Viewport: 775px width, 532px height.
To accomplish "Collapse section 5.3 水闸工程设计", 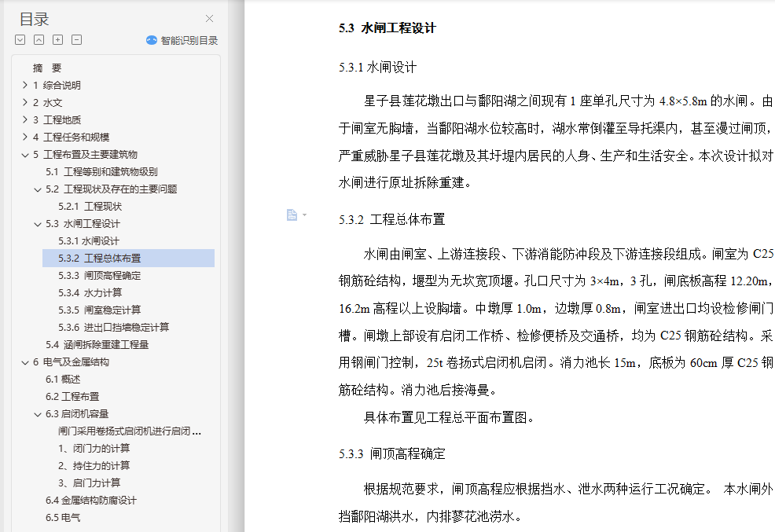I will 38,224.
